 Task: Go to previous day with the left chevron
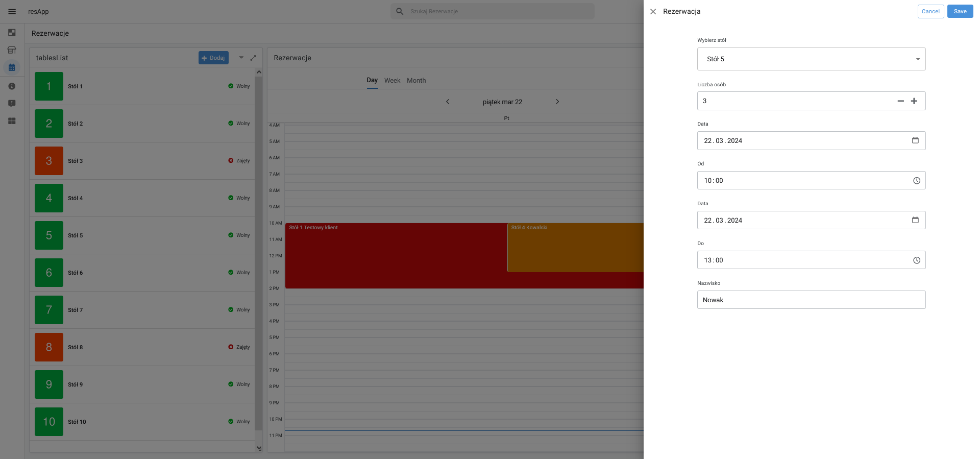point(448,102)
